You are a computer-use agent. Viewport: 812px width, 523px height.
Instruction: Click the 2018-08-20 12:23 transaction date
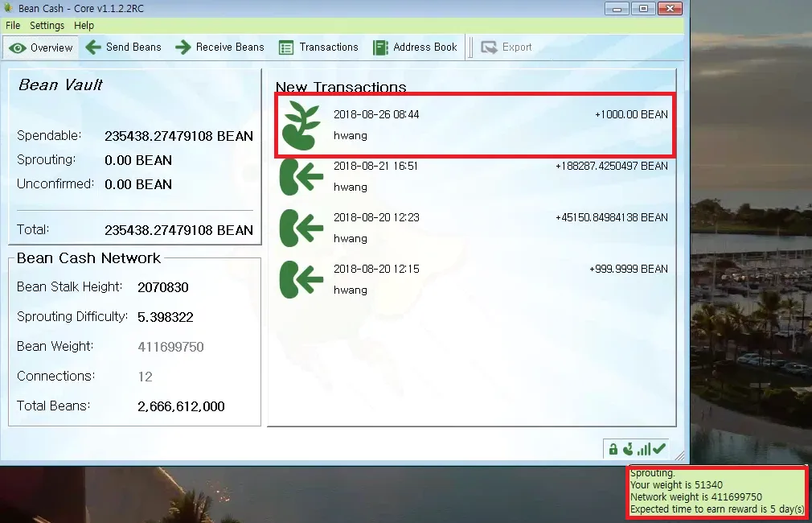tap(376, 217)
